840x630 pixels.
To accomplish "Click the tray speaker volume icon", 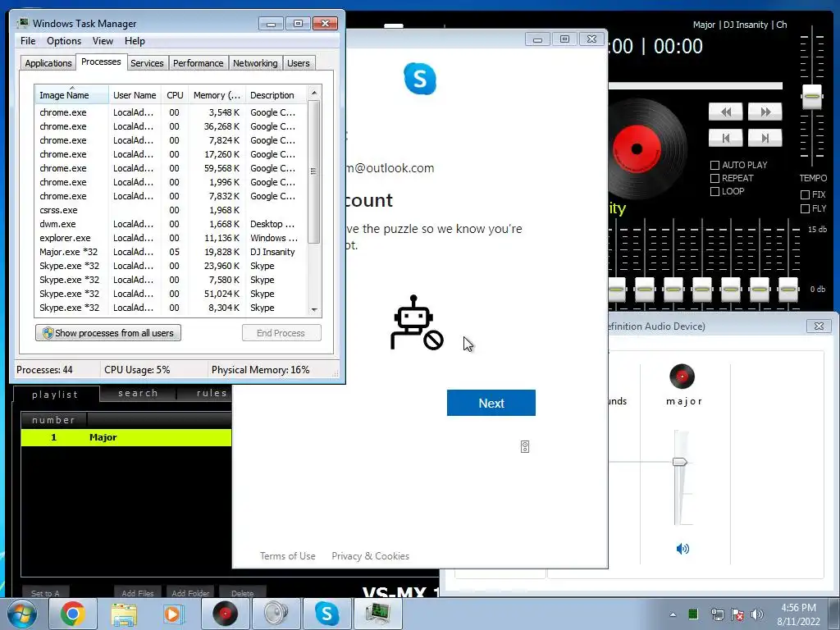I will tap(757, 614).
